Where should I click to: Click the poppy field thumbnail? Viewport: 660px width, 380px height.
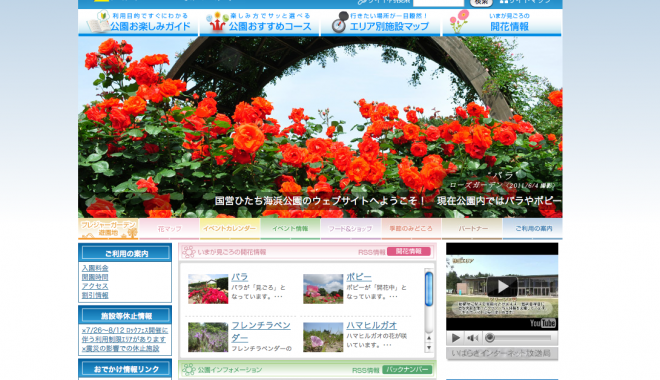pyautogui.click(x=323, y=289)
